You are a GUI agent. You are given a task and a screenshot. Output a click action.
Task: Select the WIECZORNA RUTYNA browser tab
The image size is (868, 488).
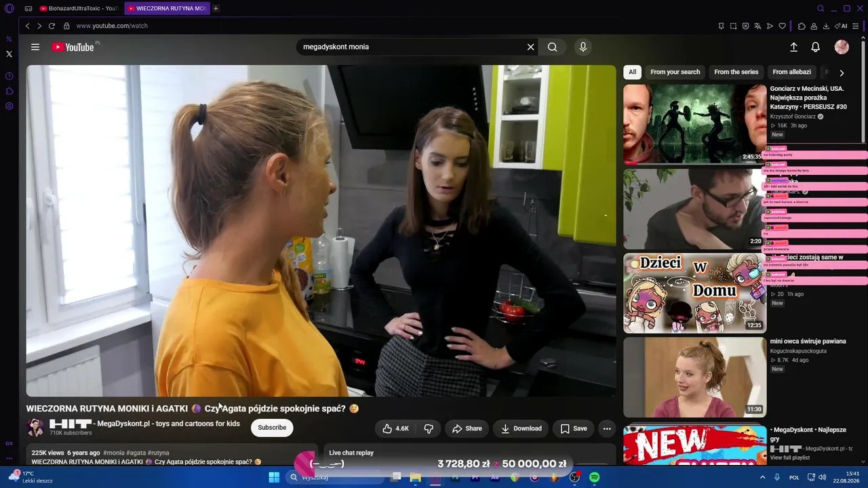pyautogui.click(x=167, y=9)
